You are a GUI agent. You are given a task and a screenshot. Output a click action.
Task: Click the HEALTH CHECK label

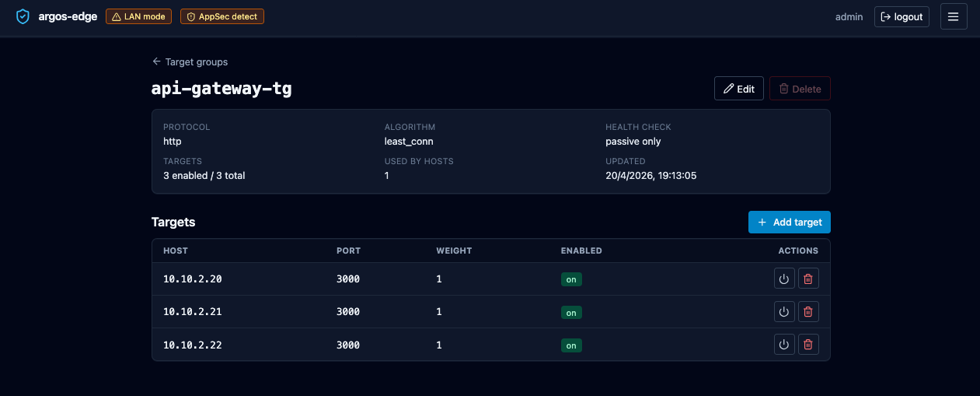point(638,127)
